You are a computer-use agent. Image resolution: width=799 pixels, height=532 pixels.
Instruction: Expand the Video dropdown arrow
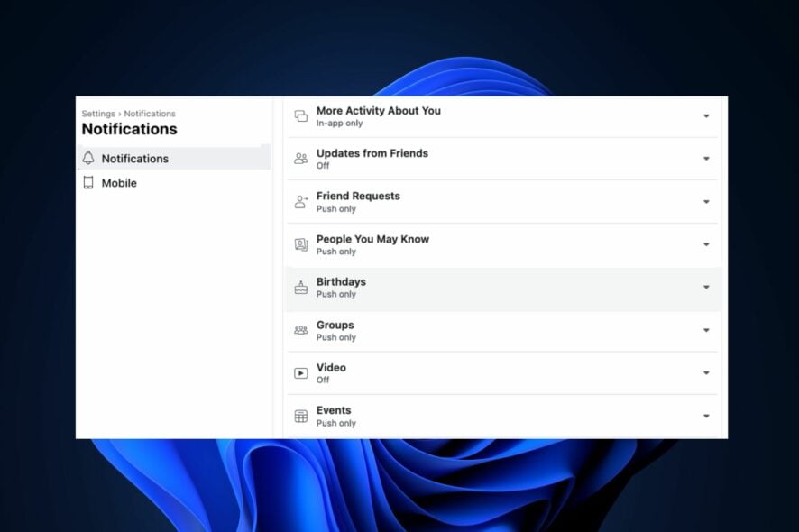point(706,373)
